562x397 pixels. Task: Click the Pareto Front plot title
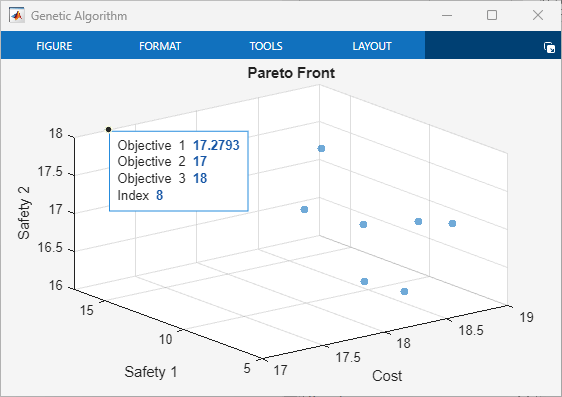pos(291,73)
